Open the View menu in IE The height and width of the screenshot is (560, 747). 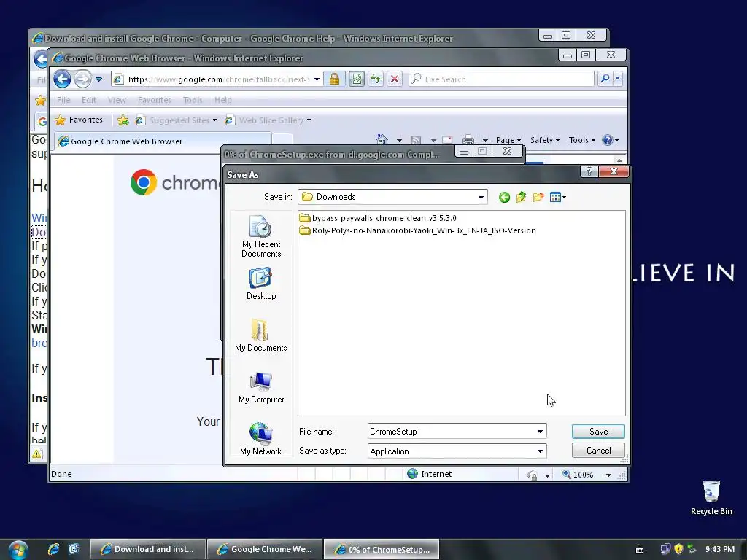point(117,100)
